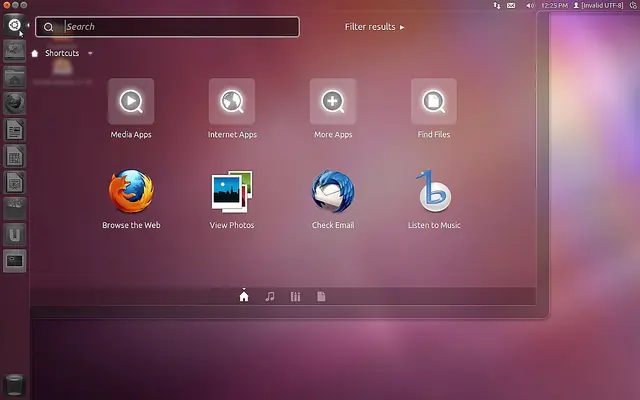Open the More Apps shortcut
640x400 pixels.
(x=333, y=101)
